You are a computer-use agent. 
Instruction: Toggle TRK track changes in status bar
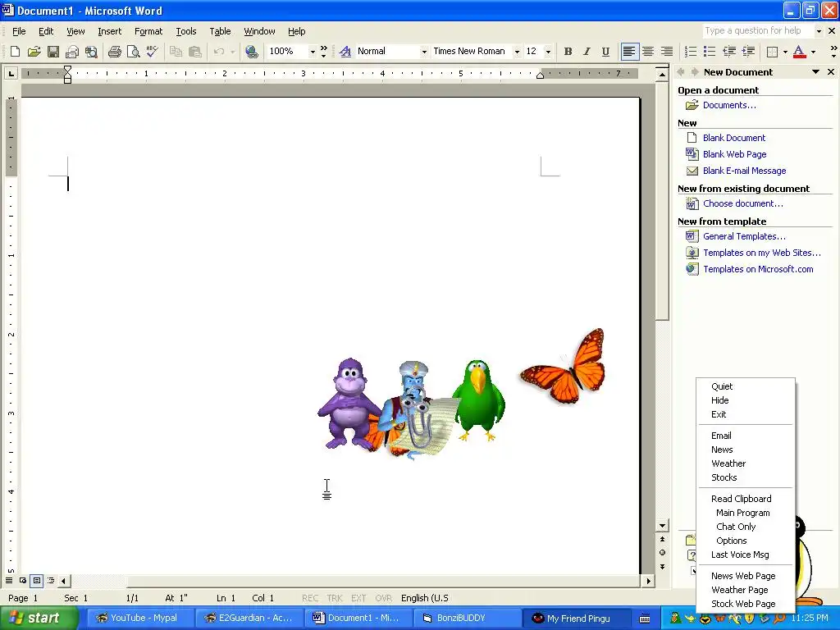335,598
